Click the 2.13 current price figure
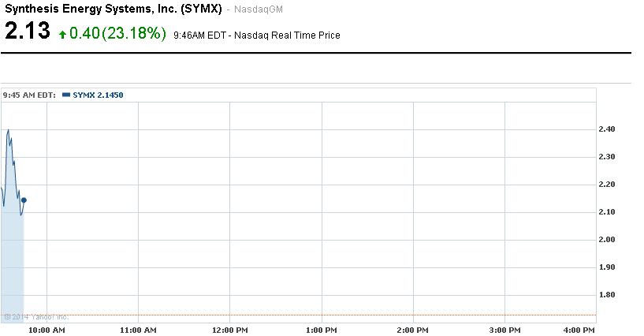The width and height of the screenshot is (644, 336). (28, 32)
